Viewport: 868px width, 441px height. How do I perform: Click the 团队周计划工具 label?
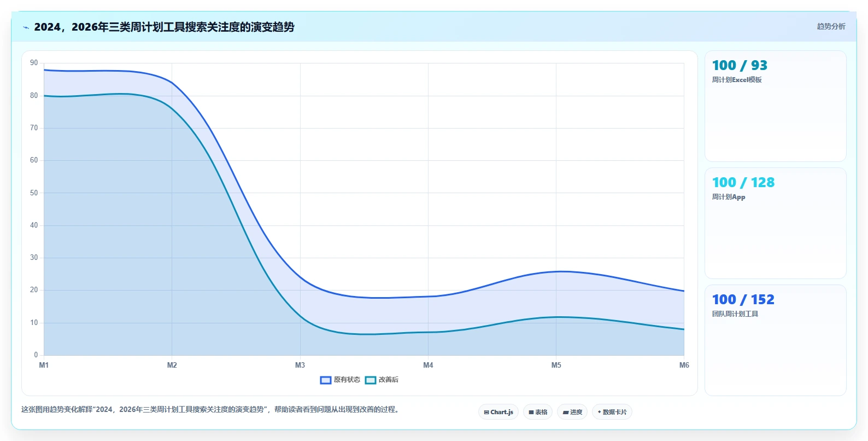[x=735, y=314]
